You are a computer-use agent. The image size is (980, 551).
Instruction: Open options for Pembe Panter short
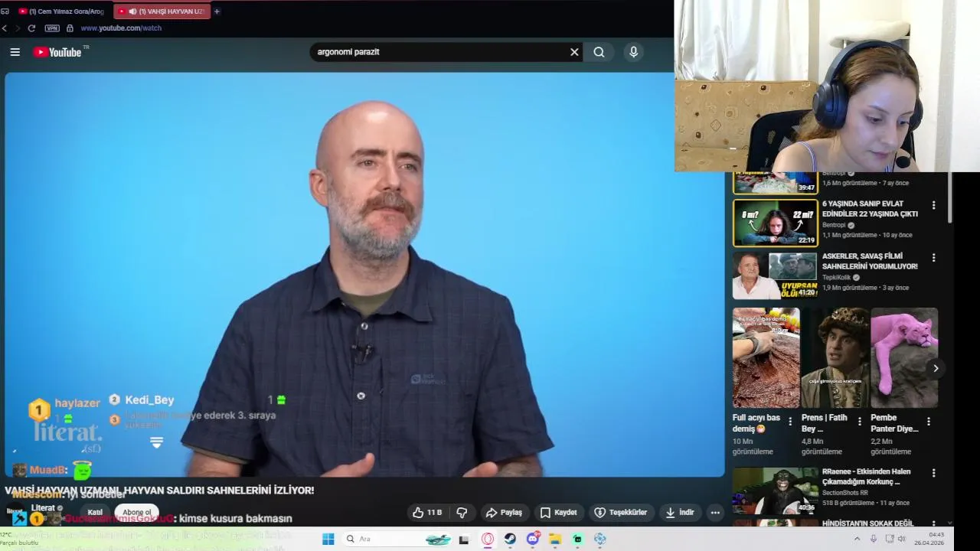tap(928, 422)
